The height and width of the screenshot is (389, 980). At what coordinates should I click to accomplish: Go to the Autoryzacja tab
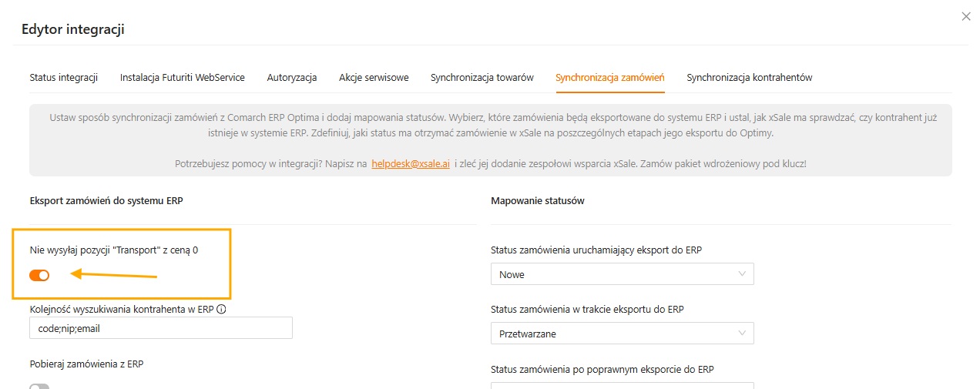[292, 78]
